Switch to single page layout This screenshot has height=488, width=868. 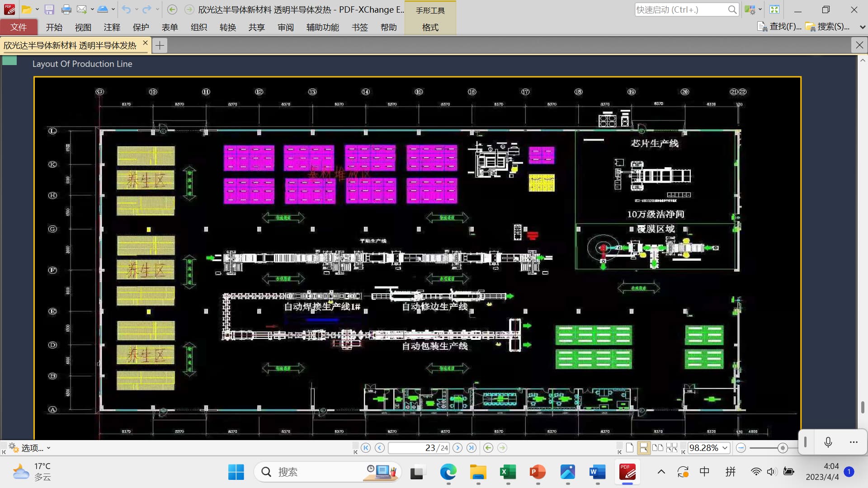point(630,448)
